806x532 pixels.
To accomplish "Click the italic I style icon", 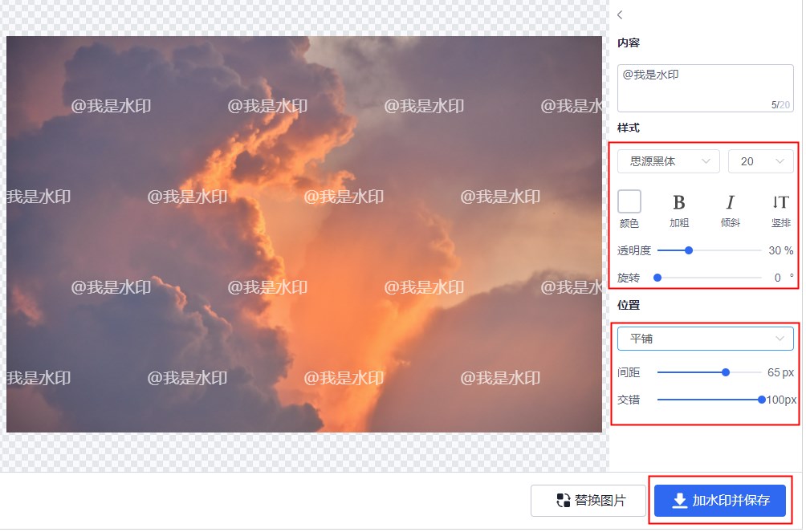I will (730, 202).
